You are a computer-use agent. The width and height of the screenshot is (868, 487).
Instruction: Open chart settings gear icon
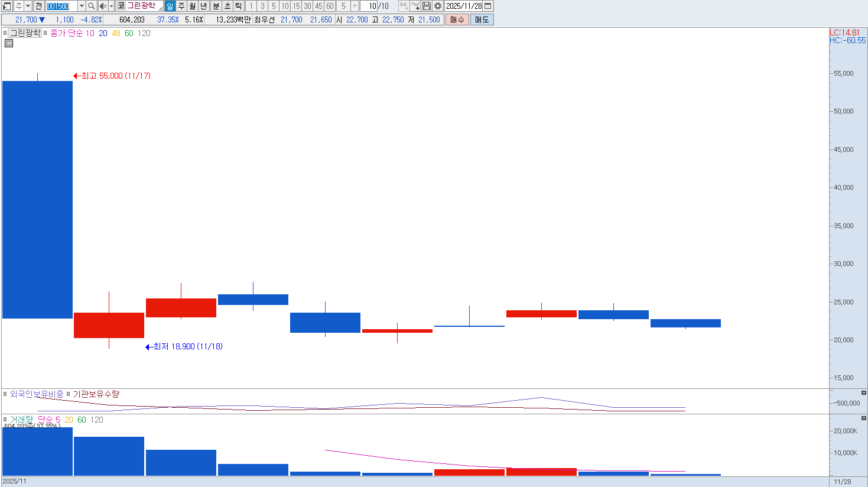[438, 6]
